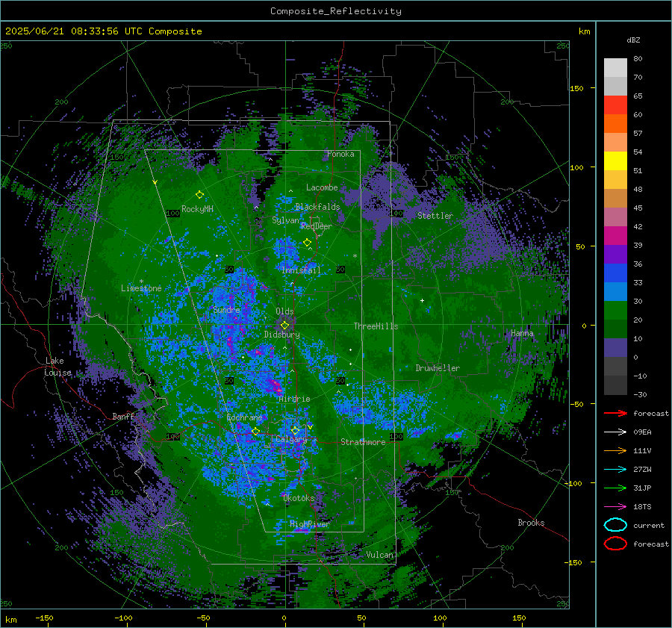Click the Ponoka town label
Screen dimensions: 672x628
tap(340, 154)
